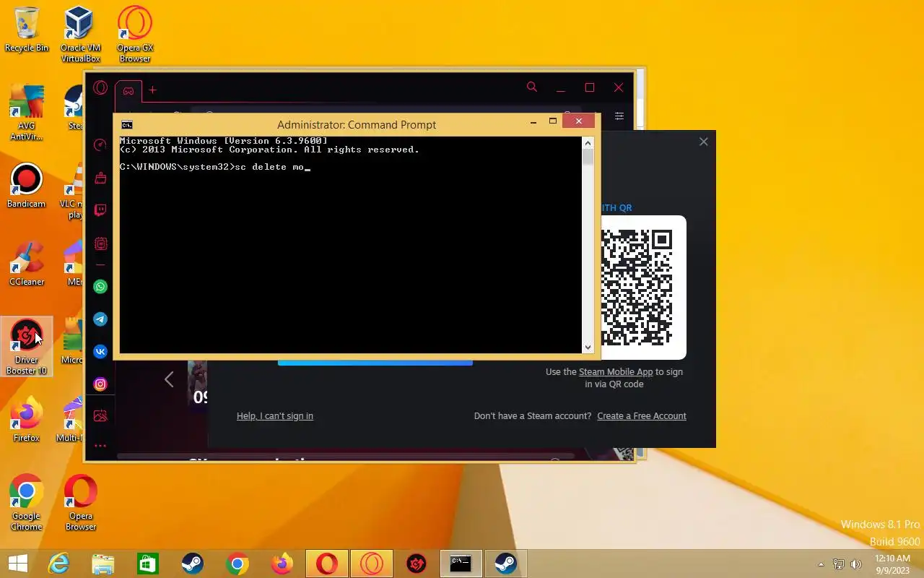Click the 'sc delete mo' command line

(x=214, y=167)
